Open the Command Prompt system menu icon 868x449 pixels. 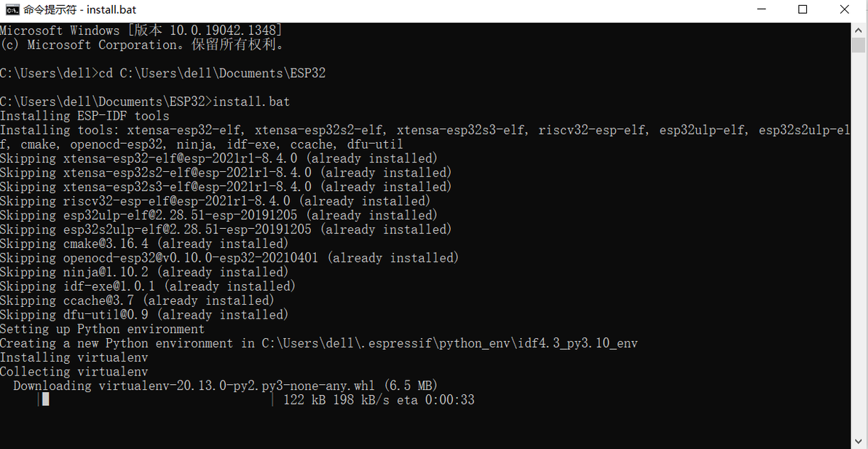12,9
